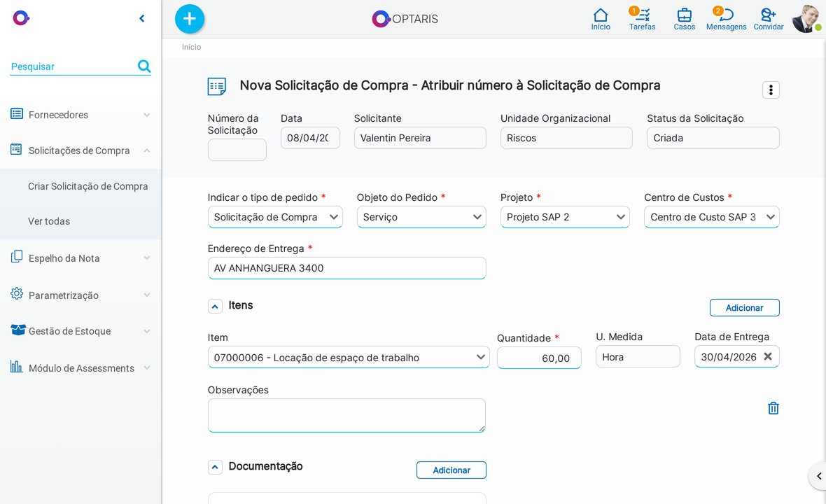This screenshot has width=826, height=504.
Task: Open the Início home icon
Action: [601, 19]
